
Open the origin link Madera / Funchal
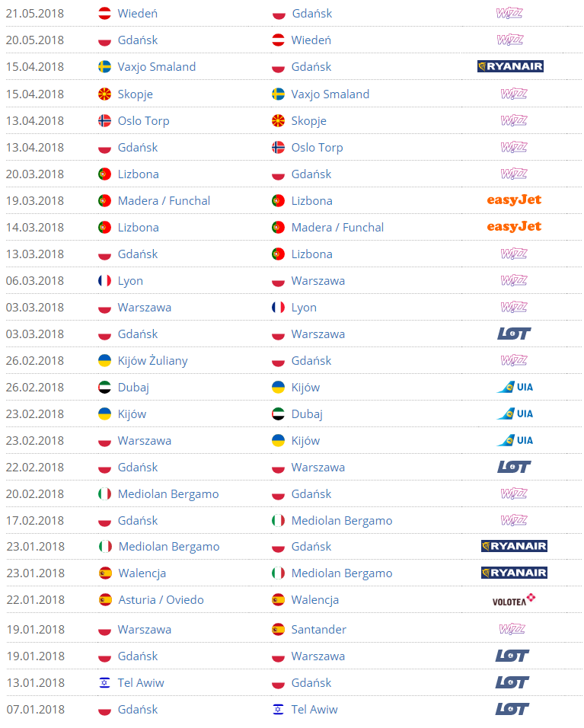pos(164,200)
